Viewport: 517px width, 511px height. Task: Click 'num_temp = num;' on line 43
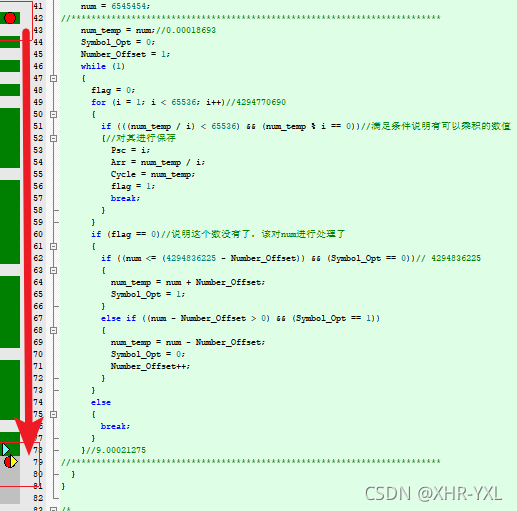[x=118, y=30]
